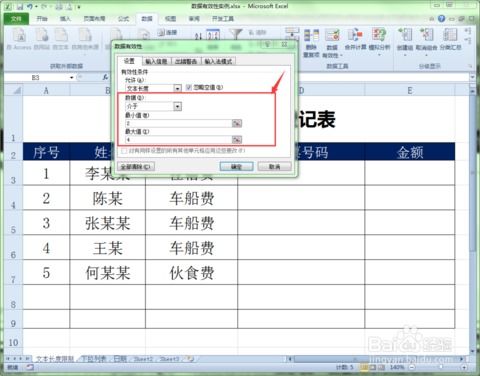This screenshot has width=480, height=376.
Task: Expand quick access toolbar customize arrow
Action: pyautogui.click(x=79, y=7)
